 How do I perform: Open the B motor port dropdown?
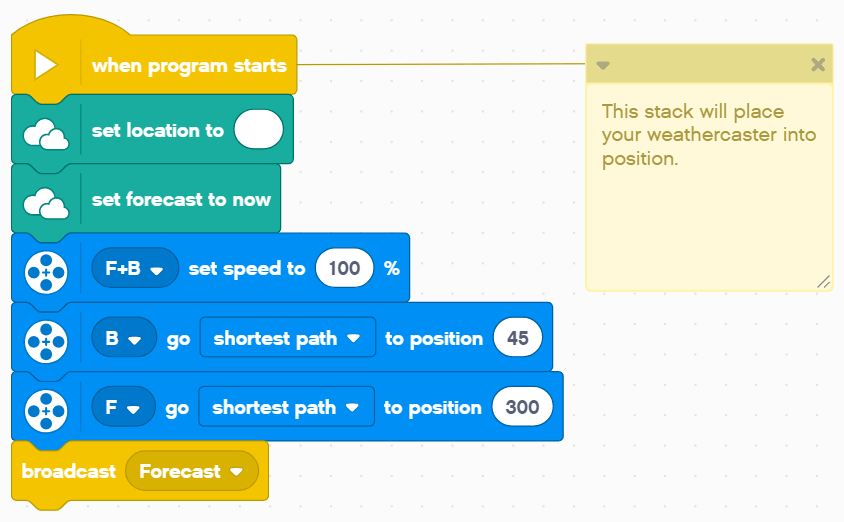point(124,339)
